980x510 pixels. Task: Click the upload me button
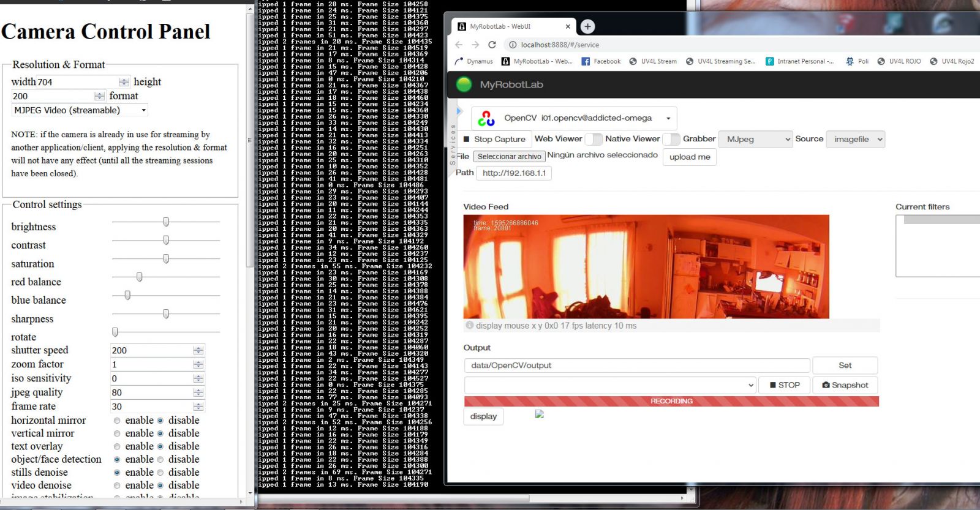click(x=690, y=157)
